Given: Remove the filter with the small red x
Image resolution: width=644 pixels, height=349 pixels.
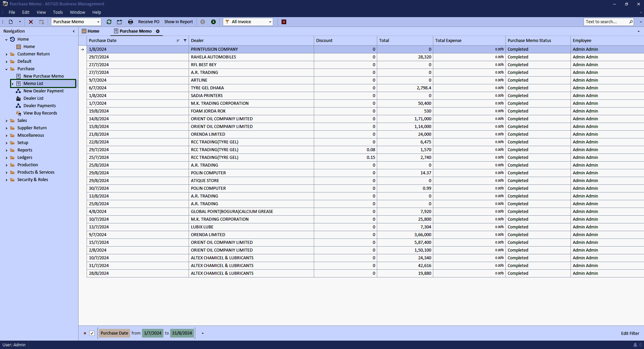Looking at the screenshot, I should click(x=85, y=333).
